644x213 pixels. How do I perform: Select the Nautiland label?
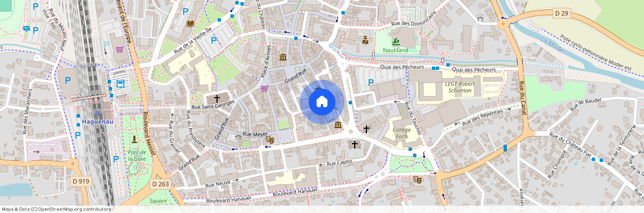point(395,50)
